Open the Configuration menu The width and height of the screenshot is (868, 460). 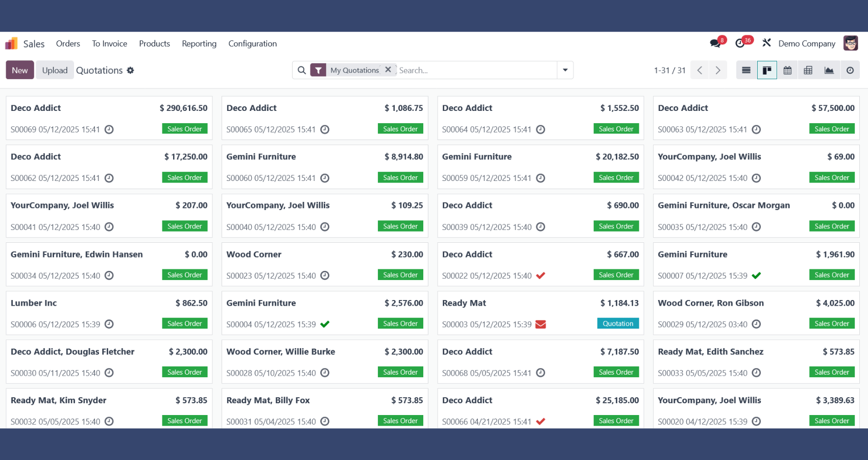[x=253, y=43]
